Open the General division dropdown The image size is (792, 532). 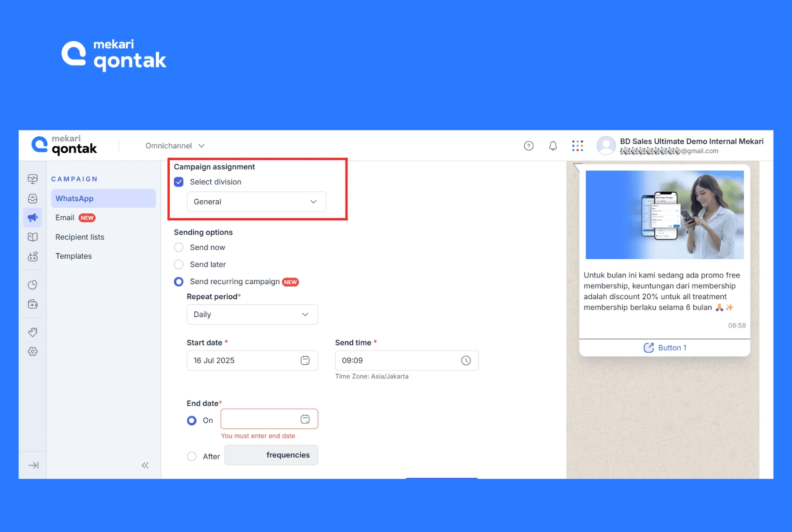256,202
